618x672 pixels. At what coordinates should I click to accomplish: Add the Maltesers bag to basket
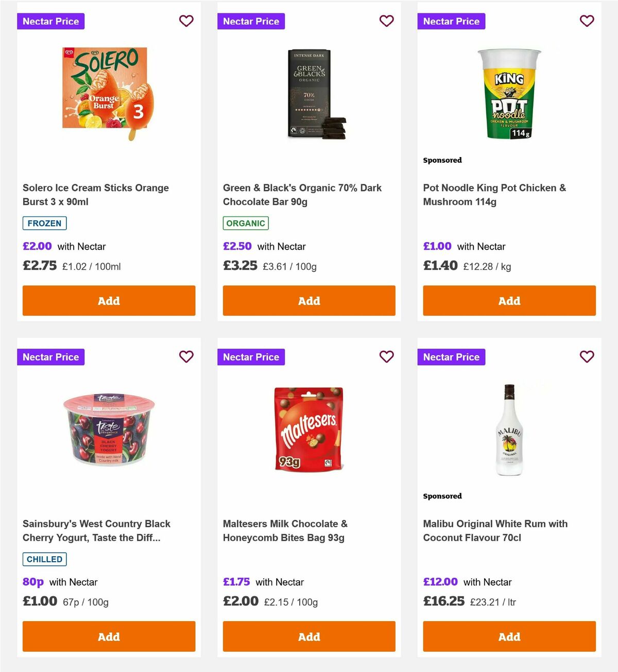308,636
